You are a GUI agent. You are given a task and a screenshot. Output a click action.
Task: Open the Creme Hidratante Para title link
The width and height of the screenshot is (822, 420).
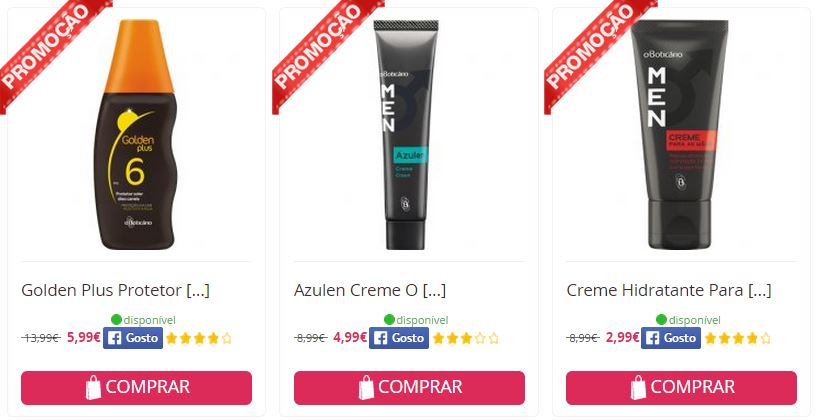[x=668, y=290]
